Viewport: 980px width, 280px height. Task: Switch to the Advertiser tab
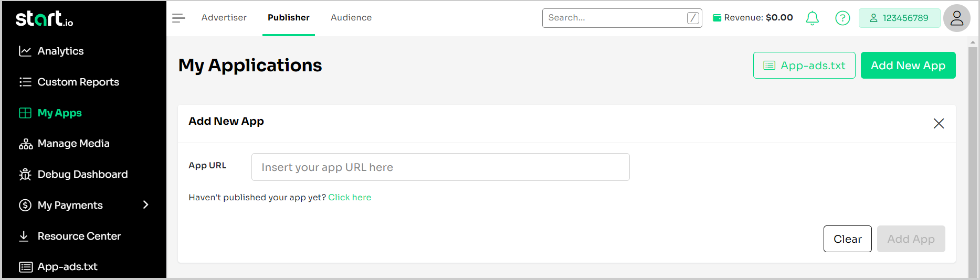click(x=224, y=18)
